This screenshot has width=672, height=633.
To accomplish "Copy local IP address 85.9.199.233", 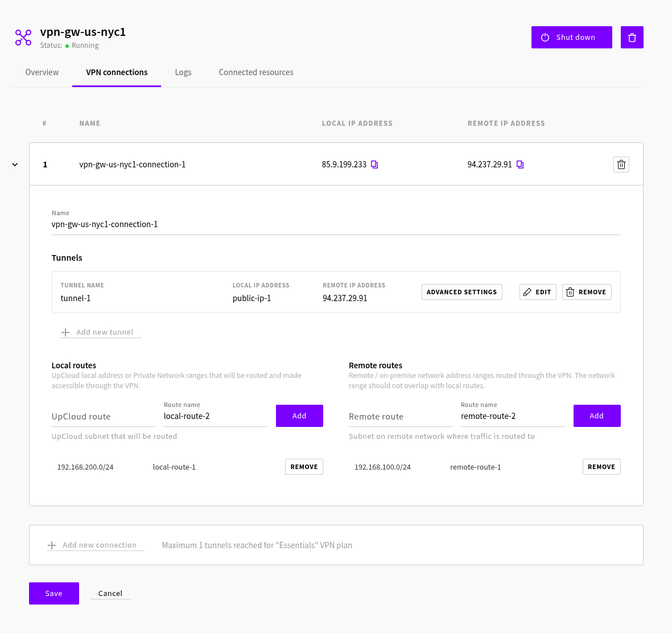I will pyautogui.click(x=374, y=165).
